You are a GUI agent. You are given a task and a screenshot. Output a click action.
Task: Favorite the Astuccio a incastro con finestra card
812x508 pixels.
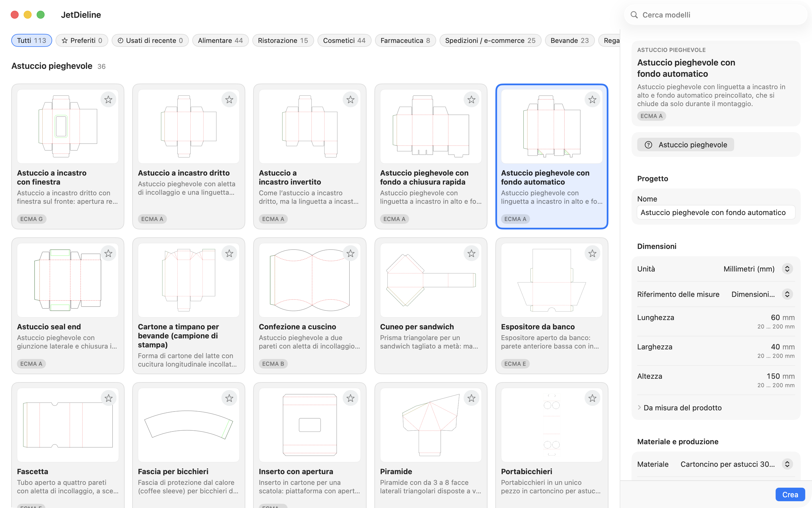pos(108,99)
